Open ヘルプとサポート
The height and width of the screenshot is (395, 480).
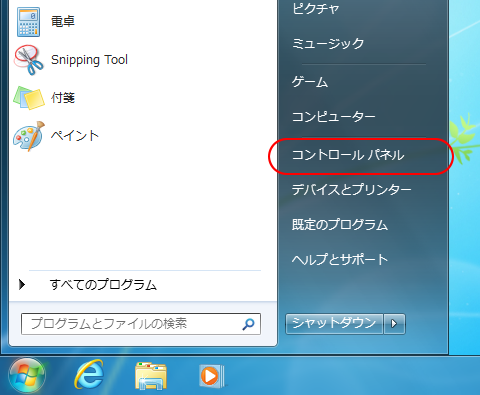[340, 259]
